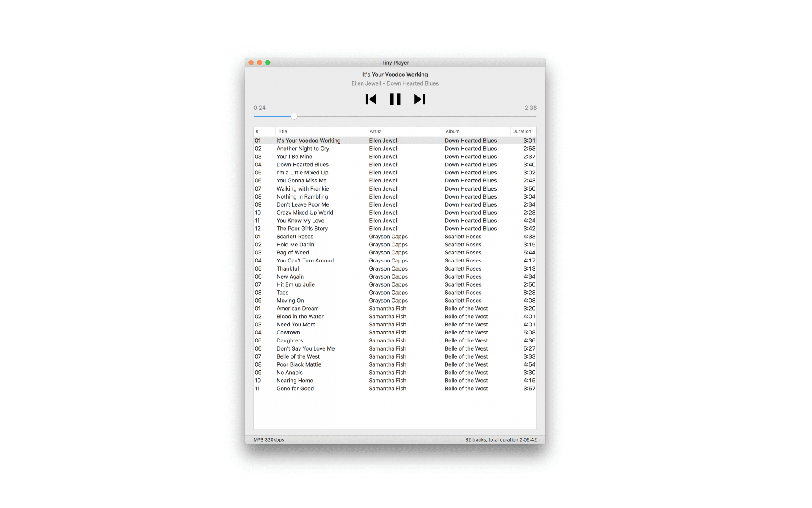Screen dimensions: 812x508
Task: Sort the playlist by the # column header
Action: point(264,131)
